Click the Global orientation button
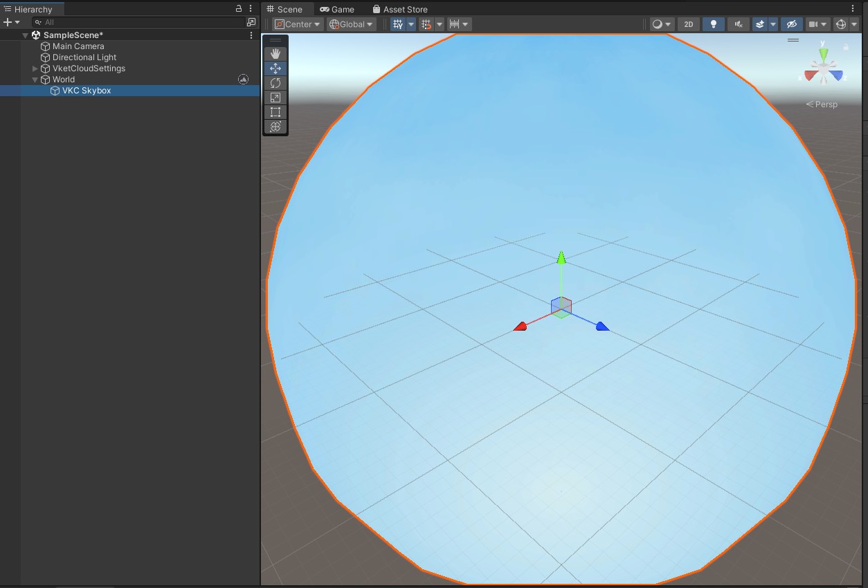Image resolution: width=868 pixels, height=588 pixels. [x=350, y=24]
